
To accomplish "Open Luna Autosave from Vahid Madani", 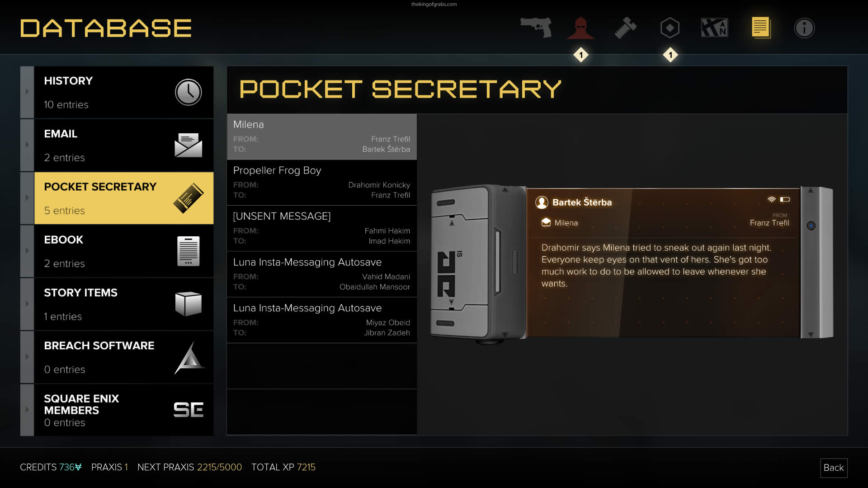I will coord(321,274).
